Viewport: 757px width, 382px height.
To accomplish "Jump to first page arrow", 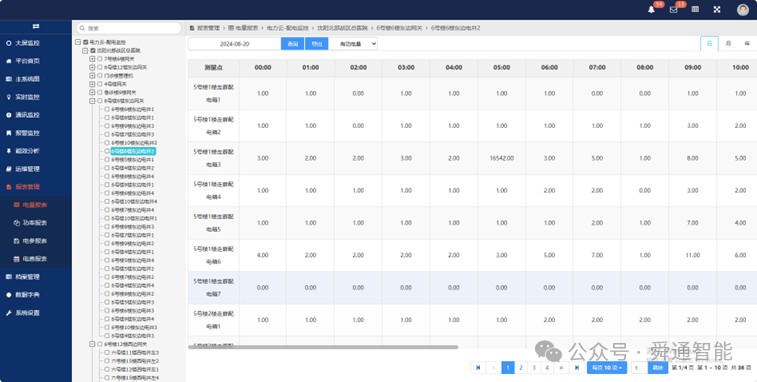I will click(478, 368).
